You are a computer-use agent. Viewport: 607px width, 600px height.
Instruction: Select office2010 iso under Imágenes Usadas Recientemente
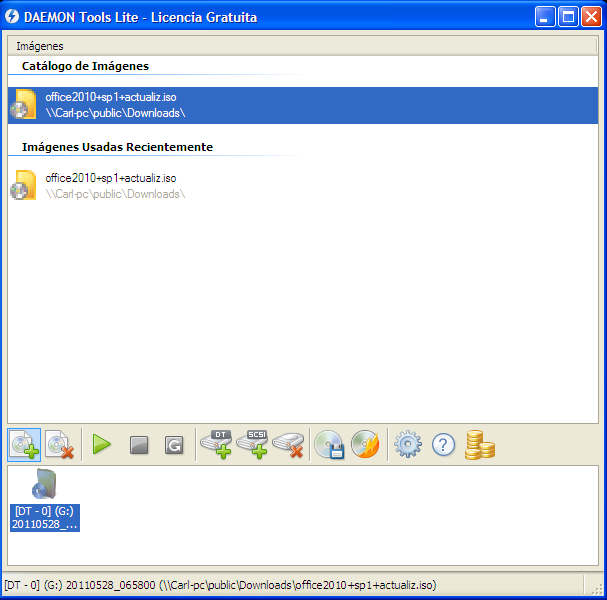(x=303, y=186)
